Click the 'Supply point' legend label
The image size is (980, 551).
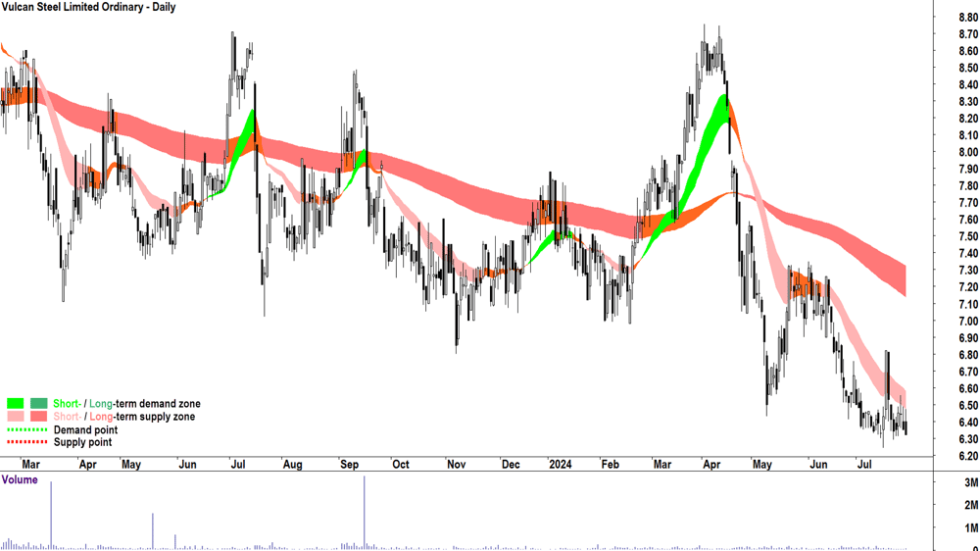[x=82, y=442]
